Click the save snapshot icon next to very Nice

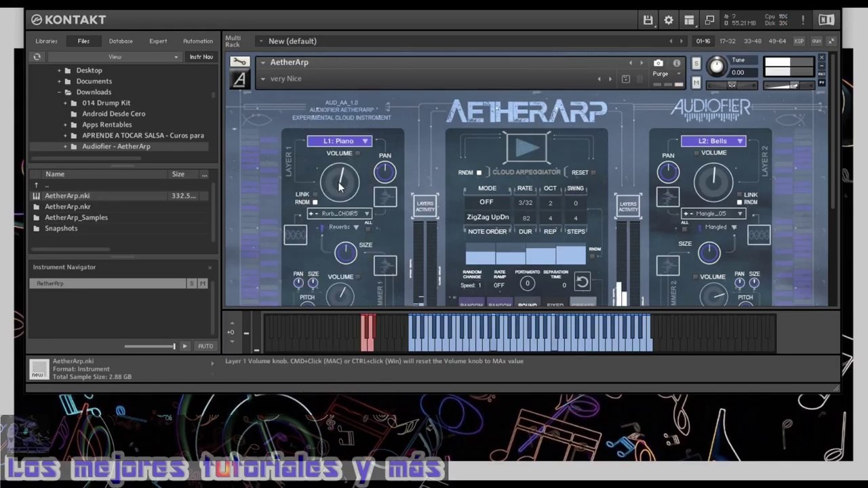click(x=626, y=79)
